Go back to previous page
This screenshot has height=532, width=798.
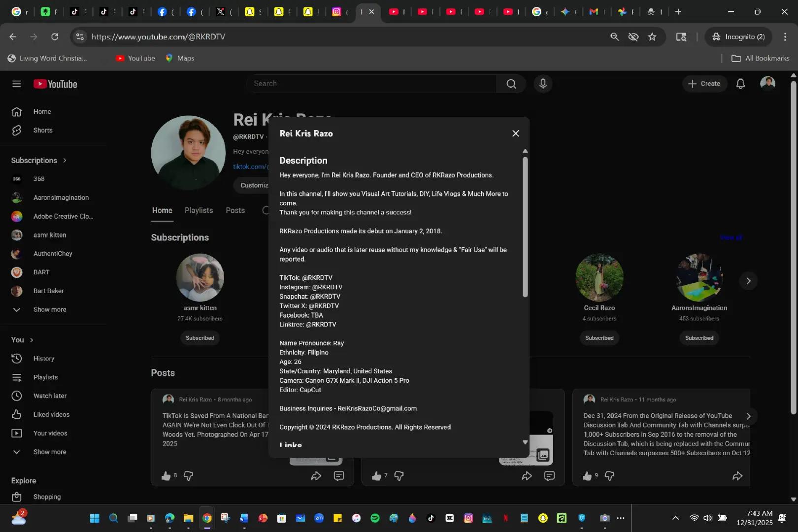pos(13,37)
